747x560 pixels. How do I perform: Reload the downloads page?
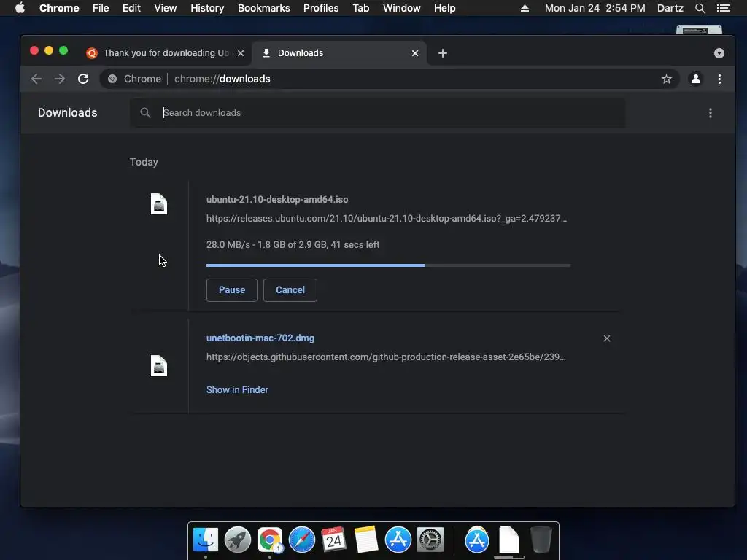tap(83, 79)
